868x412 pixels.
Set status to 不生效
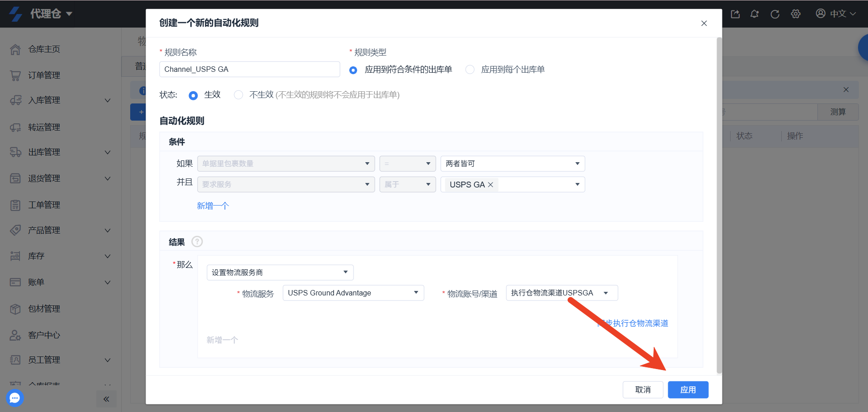coord(238,95)
